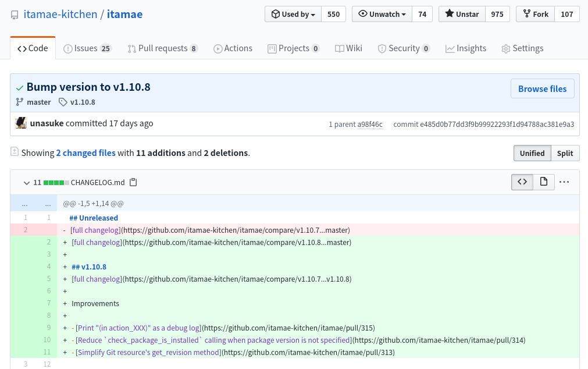
Task: Click the 11 changes count beside the diffstat
Action: (37, 182)
